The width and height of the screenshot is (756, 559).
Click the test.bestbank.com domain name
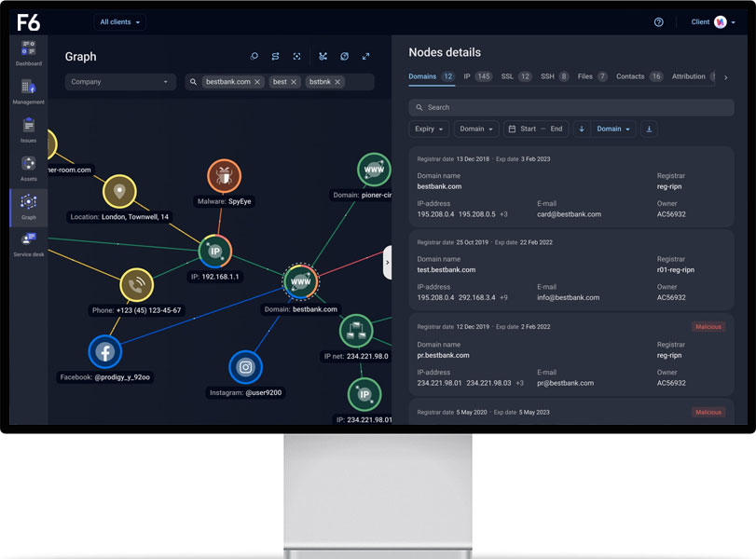coord(446,270)
